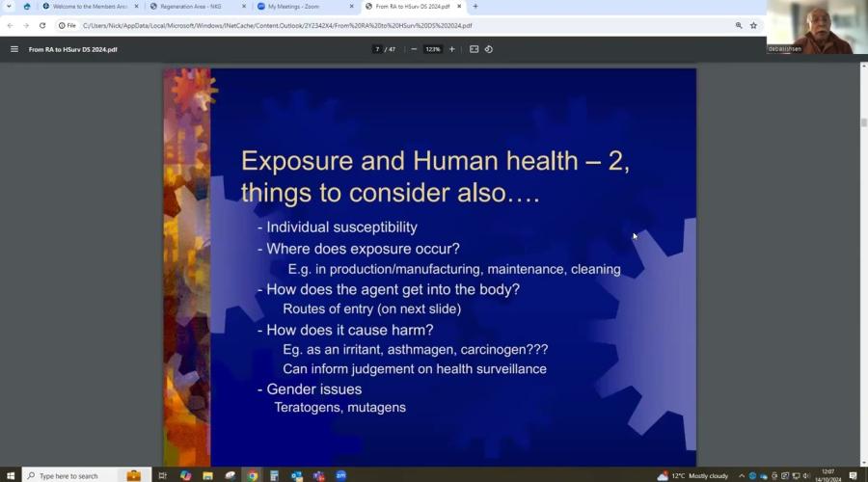Click the scrollbar up arrow
The height and width of the screenshot is (482, 868).
[x=863, y=67]
